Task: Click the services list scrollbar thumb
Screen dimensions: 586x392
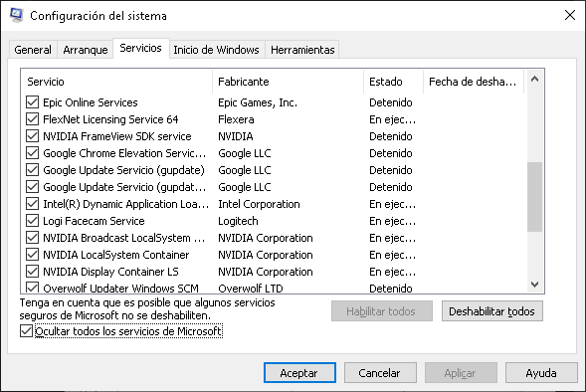Action: coord(534,197)
